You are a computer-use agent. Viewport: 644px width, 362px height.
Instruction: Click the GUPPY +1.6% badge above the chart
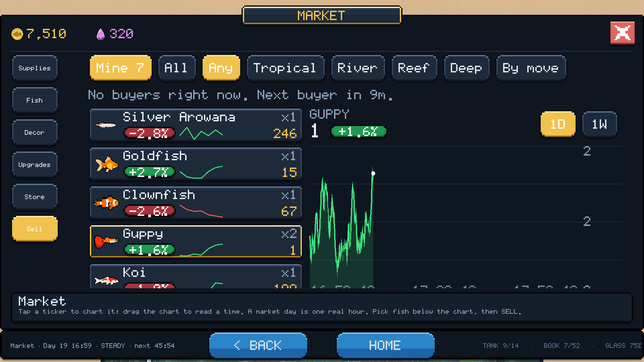[x=359, y=131]
